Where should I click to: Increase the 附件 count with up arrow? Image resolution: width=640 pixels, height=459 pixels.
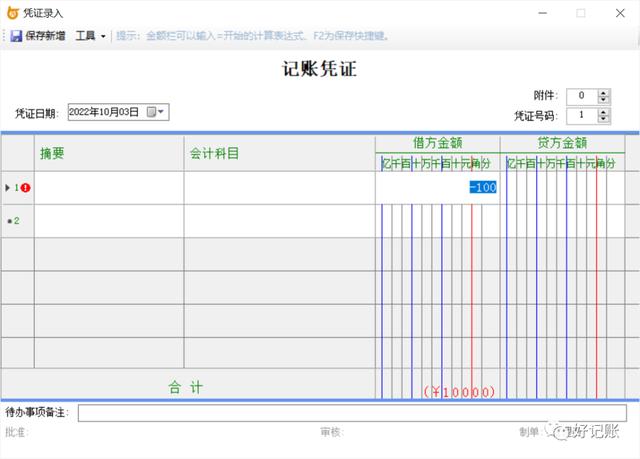coord(603,93)
